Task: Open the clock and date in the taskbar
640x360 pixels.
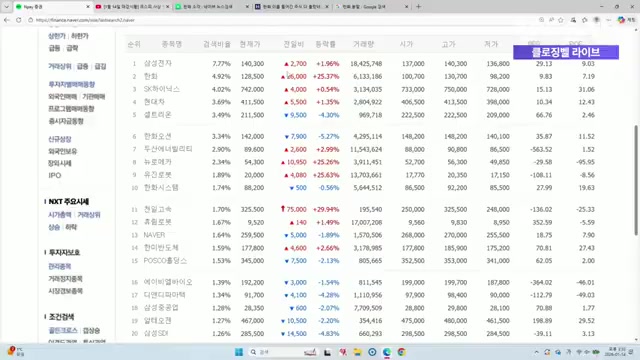Action: [x=614, y=352]
